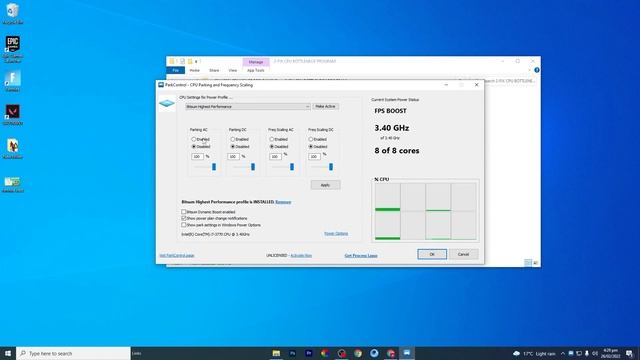Open the Share tab in Explorer window
The height and width of the screenshot is (360, 640).
[214, 70]
